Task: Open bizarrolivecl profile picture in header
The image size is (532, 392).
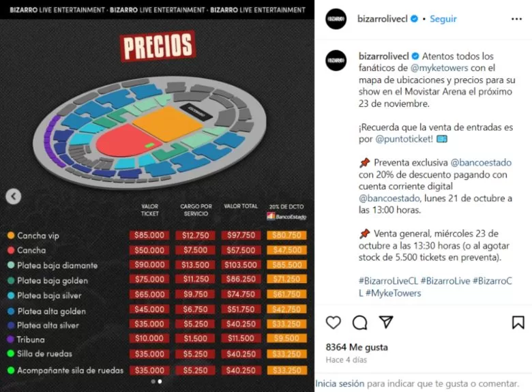Action: click(x=336, y=19)
